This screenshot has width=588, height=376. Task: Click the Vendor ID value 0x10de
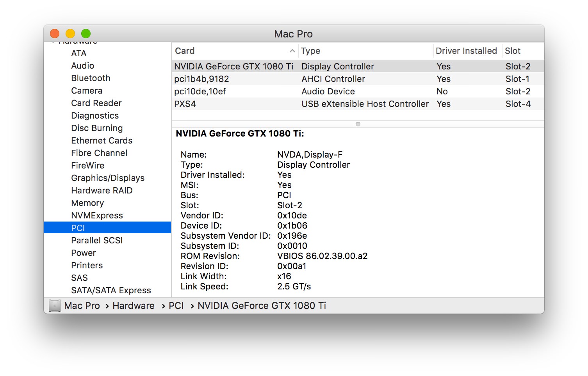tap(292, 215)
